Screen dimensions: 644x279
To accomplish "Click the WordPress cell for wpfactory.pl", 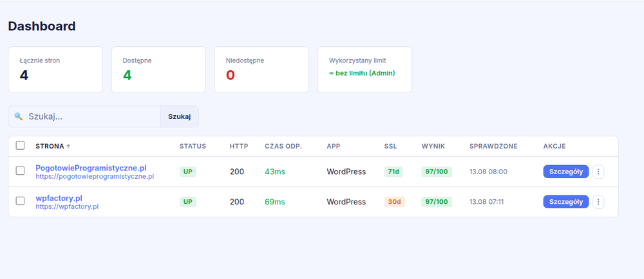I will pos(346,202).
